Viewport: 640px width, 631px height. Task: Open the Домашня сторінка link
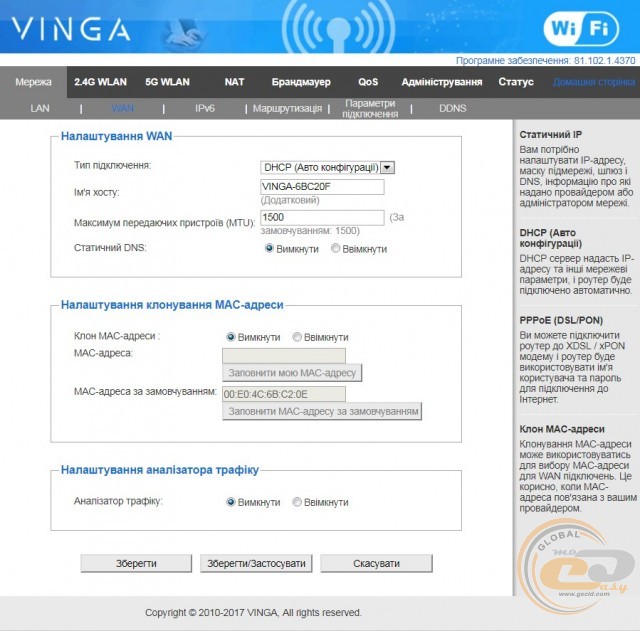click(594, 82)
